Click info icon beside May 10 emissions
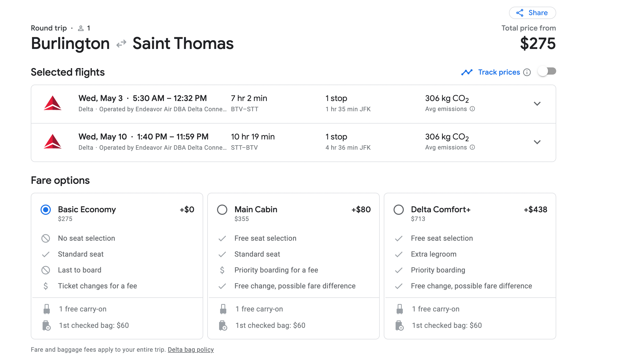Viewport: 627px width, 364px height. click(472, 147)
